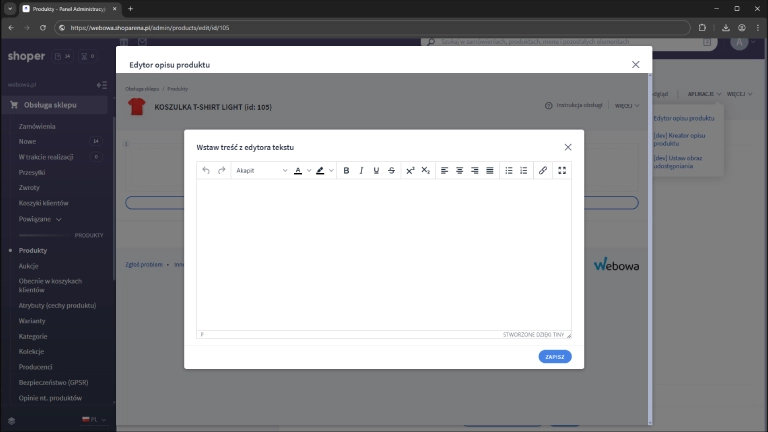The height and width of the screenshot is (432, 768).
Task: Toggle bold formatting in the editor toolbar
Action: pos(347,171)
